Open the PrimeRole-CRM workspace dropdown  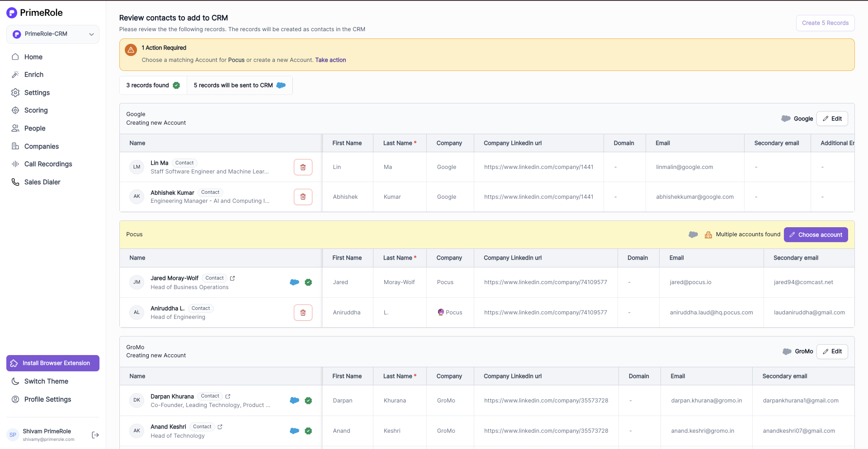[53, 34]
